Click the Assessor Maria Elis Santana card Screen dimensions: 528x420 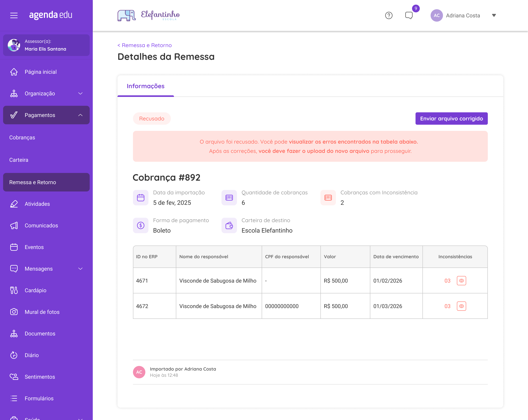point(46,45)
